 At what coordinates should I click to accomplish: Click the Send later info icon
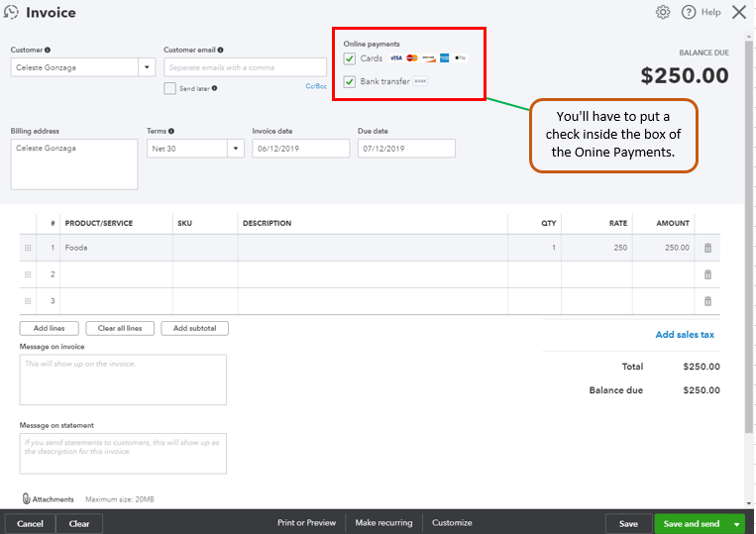(x=215, y=88)
